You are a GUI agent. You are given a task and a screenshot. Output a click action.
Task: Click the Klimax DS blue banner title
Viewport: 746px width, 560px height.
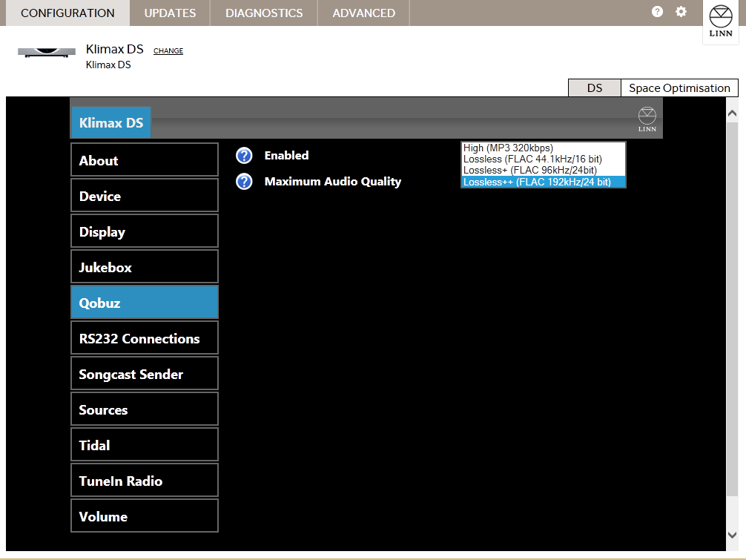(x=110, y=122)
